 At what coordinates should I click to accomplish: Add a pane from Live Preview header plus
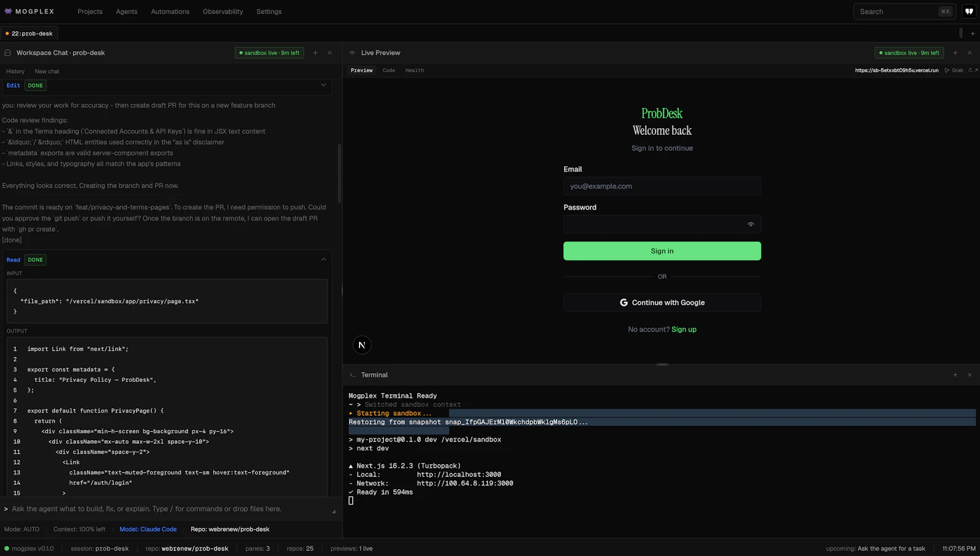[955, 53]
